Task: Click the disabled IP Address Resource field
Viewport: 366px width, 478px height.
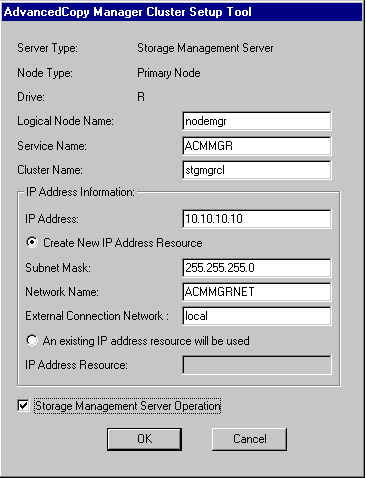Action: [257, 365]
